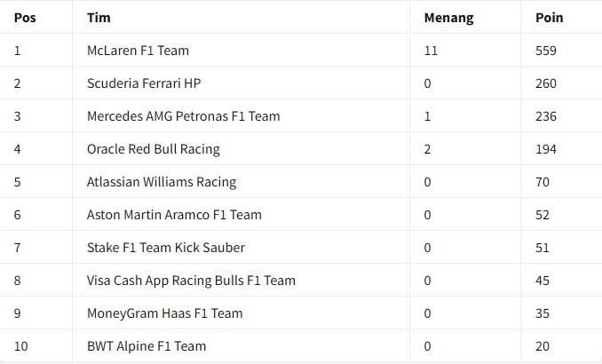This screenshot has height=364, width=602.
Task: Click Mercedes AMG Petronas F1 Team
Action: pyautogui.click(x=183, y=116)
